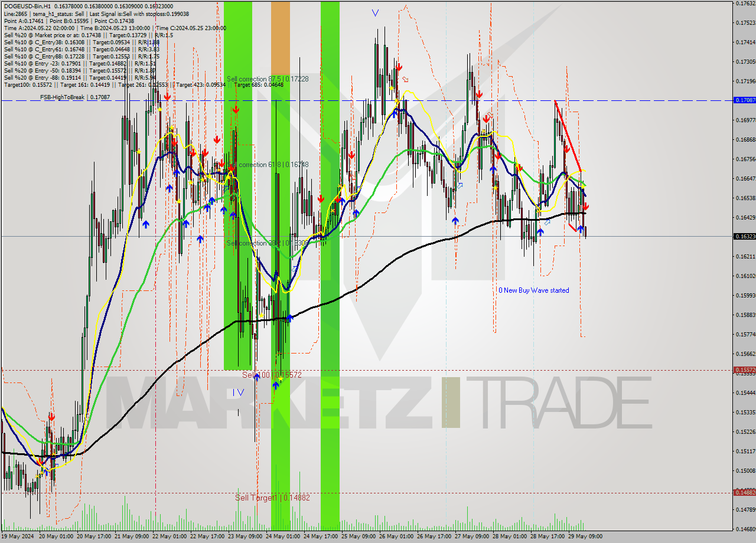Select the '26 May 17:00' time label
Screen dimensions: 756x543
point(434,537)
